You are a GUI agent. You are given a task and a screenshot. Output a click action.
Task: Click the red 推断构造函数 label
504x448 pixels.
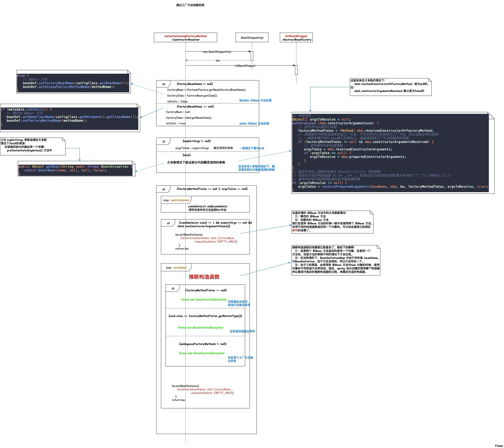click(204, 277)
